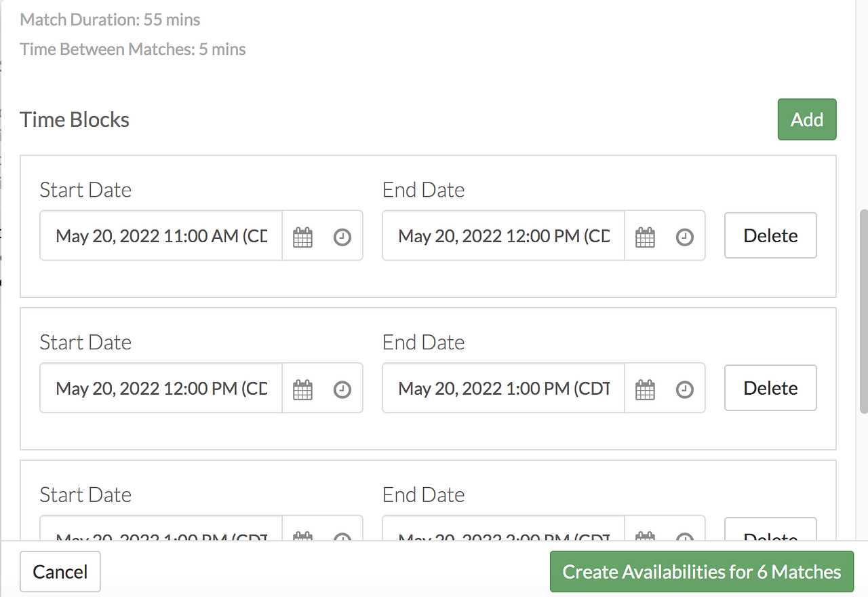Delete the third time block
Screen dimensions: 868x597
pos(770,534)
